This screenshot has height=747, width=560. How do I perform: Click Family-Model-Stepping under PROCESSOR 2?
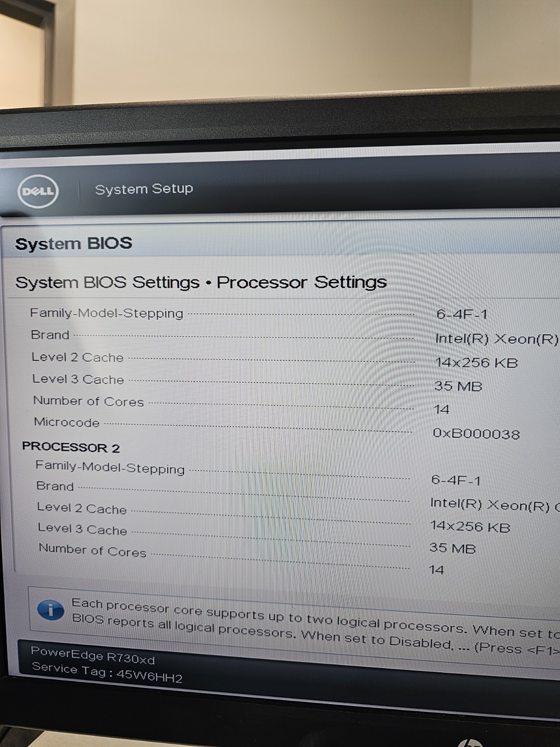click(x=110, y=467)
